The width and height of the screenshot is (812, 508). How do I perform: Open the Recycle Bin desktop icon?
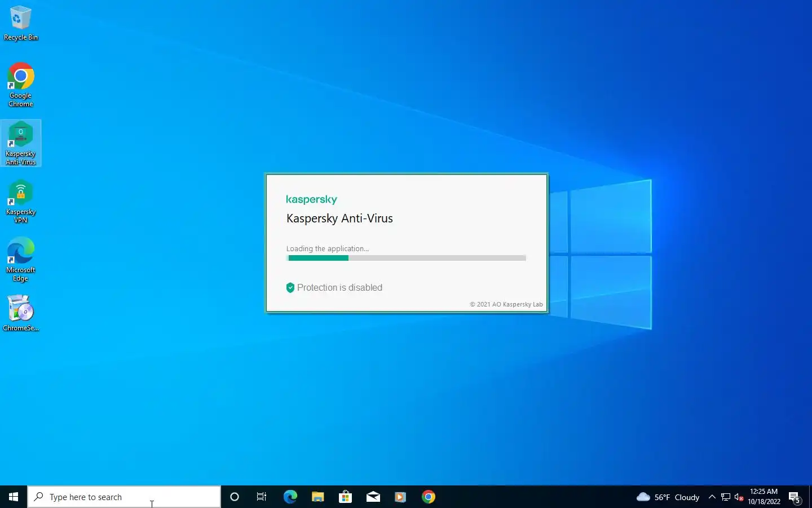pos(21,24)
